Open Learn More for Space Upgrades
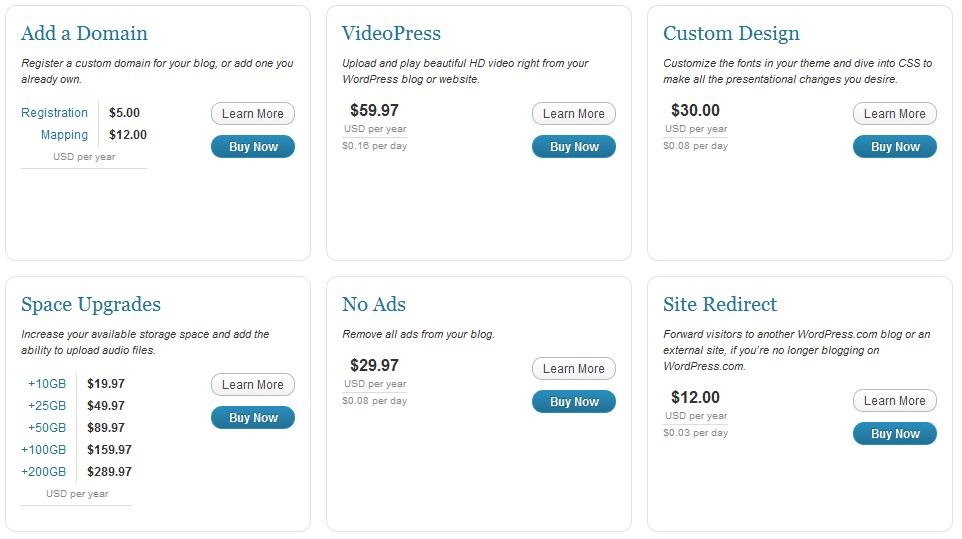 [x=252, y=385]
